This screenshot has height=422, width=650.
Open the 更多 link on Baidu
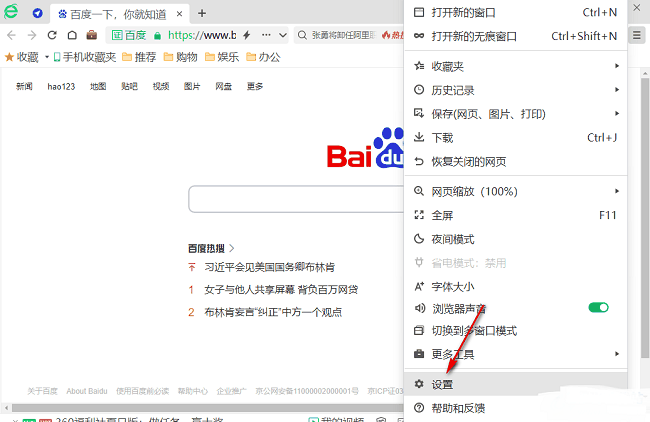click(255, 86)
